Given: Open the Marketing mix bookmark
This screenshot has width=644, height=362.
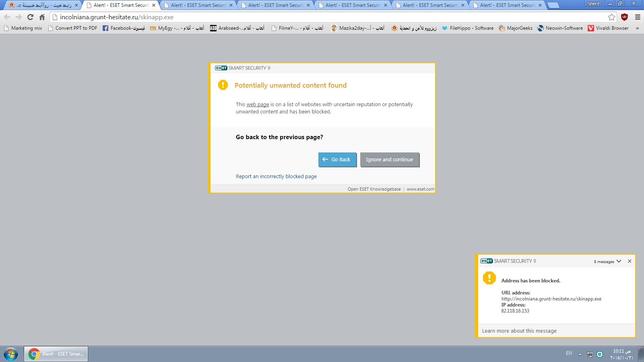Looking at the screenshot, I should [23, 28].
